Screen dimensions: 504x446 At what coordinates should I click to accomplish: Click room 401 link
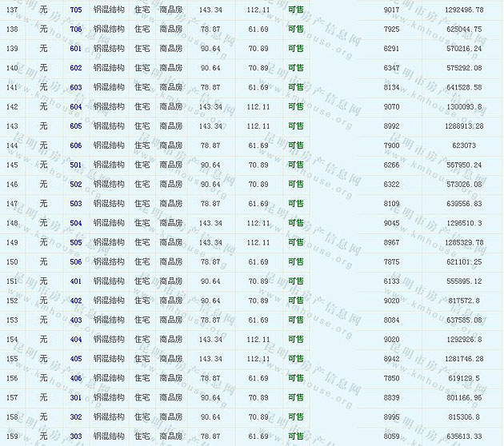pos(76,281)
